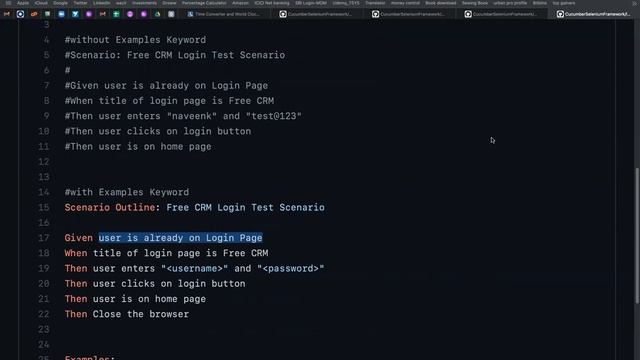Viewport: 640px width, 360px height.
Task: Click highlighted text 'user is already on Login Page'
Action: coord(180,238)
